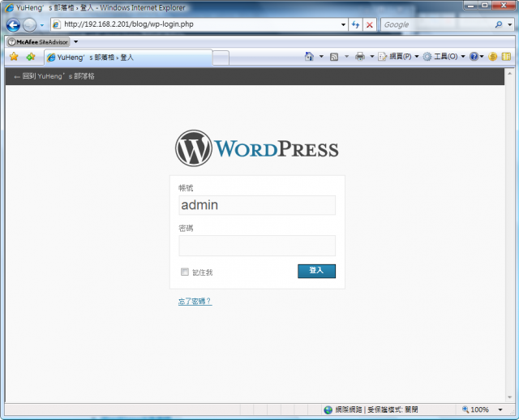519x420 pixels.
Task: Expand the feeds dropdown arrow
Action: click(x=346, y=57)
